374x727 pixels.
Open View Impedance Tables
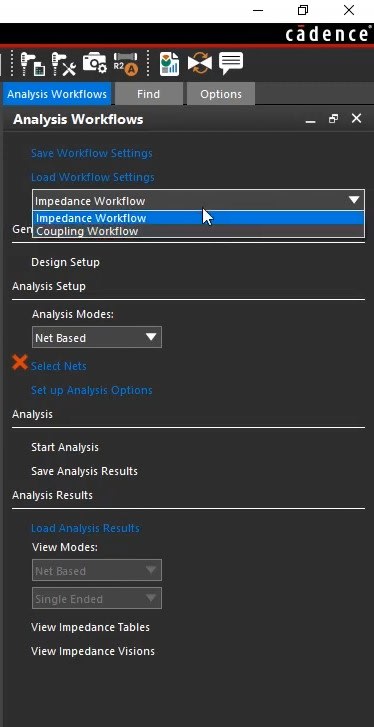[x=90, y=627]
